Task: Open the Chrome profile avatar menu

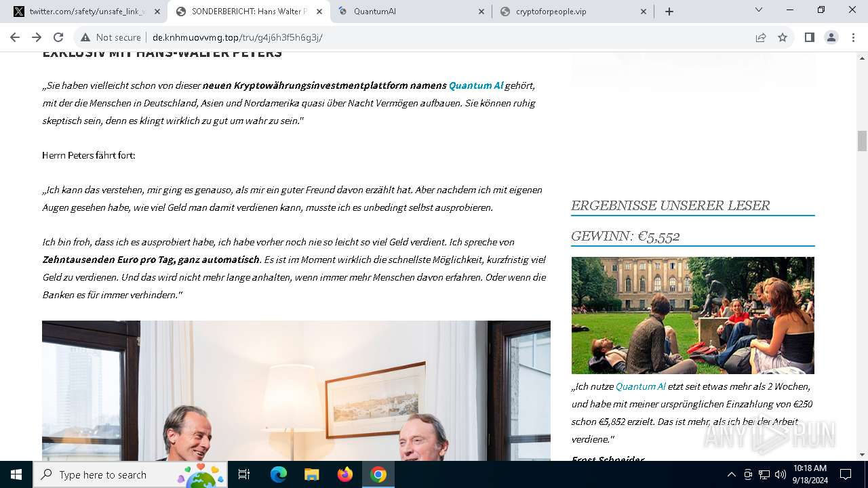Action: 831,37
